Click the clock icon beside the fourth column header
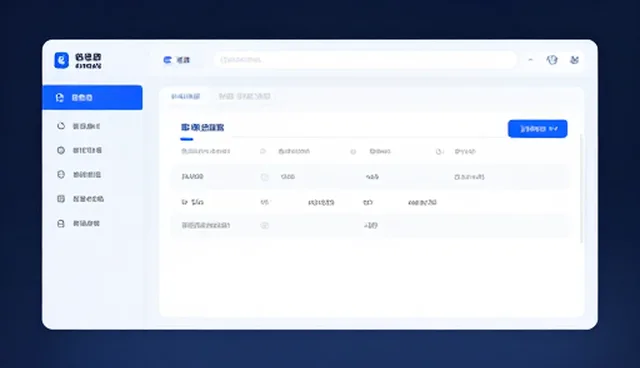 click(x=439, y=152)
